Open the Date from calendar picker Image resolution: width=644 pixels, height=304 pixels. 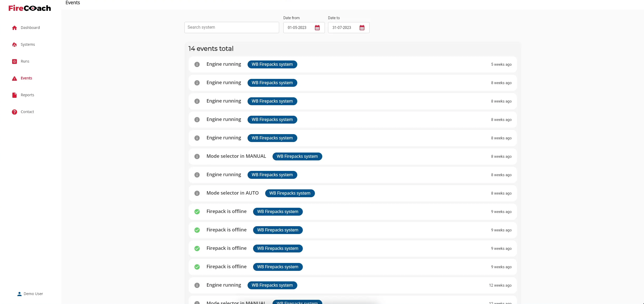[x=317, y=28]
